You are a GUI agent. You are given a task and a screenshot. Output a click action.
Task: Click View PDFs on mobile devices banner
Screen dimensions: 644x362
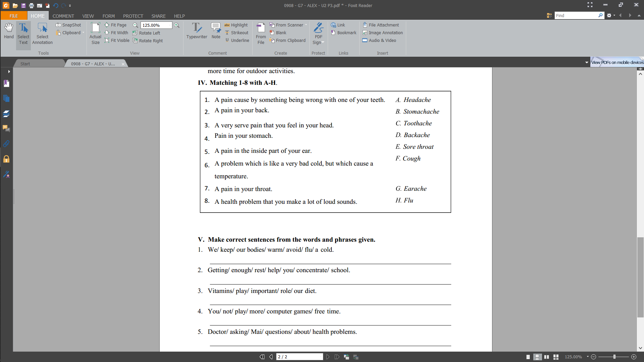(617, 62)
